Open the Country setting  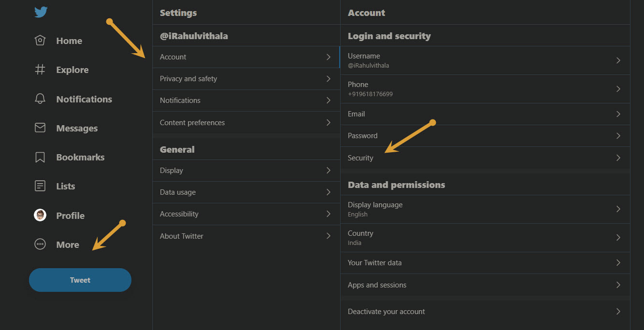(x=485, y=238)
